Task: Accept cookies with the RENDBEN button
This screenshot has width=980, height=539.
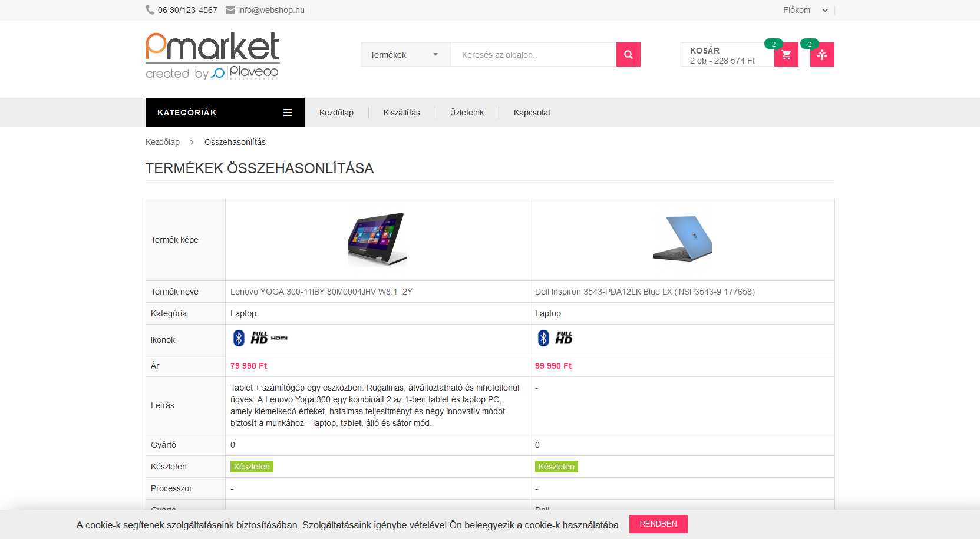Action: click(x=658, y=524)
